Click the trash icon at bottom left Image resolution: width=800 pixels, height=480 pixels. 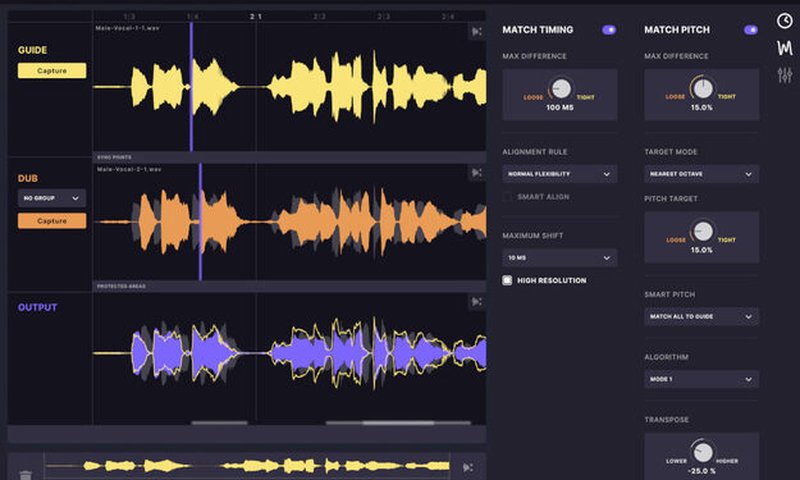tap(26, 466)
